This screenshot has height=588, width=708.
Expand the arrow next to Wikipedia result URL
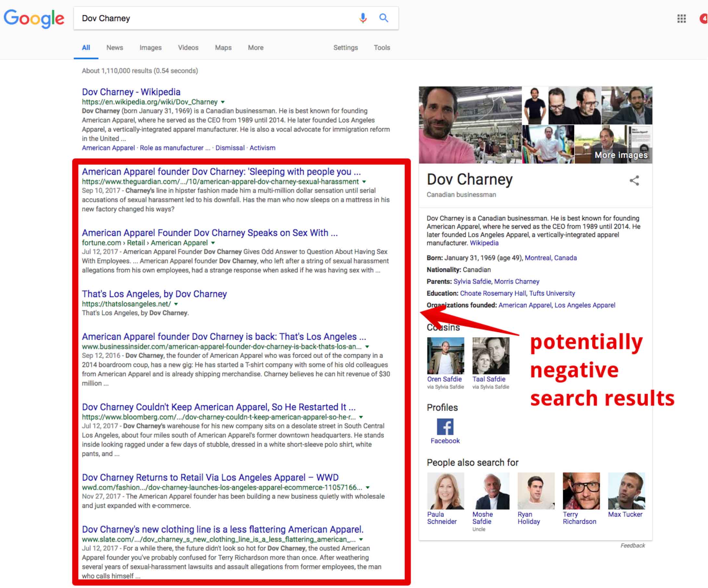[223, 102]
